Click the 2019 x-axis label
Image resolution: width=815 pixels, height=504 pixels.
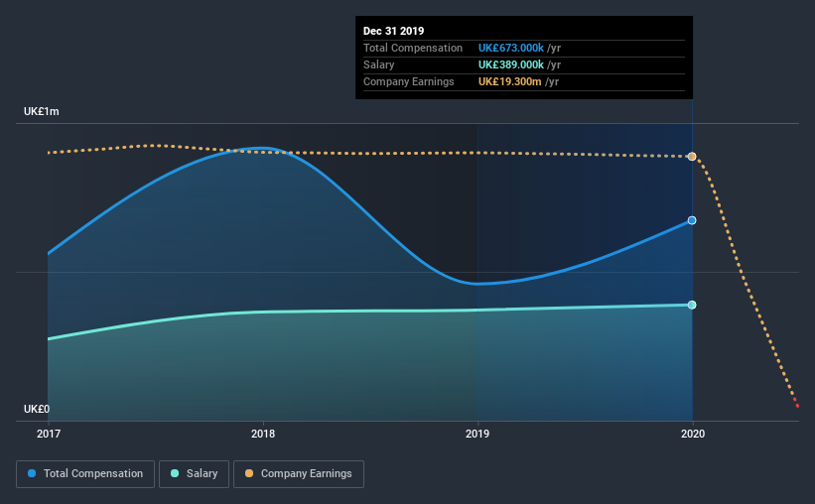[x=477, y=434]
